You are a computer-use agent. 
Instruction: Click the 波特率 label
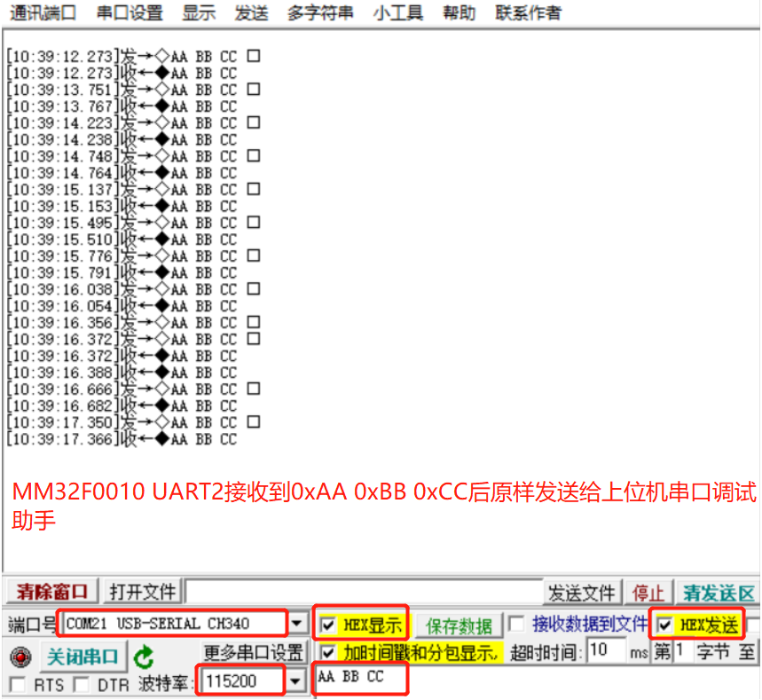point(165,683)
